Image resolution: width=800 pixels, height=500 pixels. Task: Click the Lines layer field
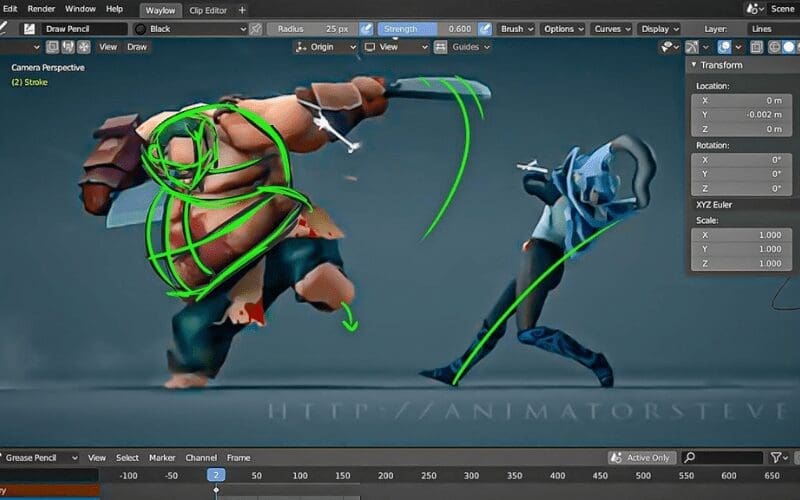[772, 29]
